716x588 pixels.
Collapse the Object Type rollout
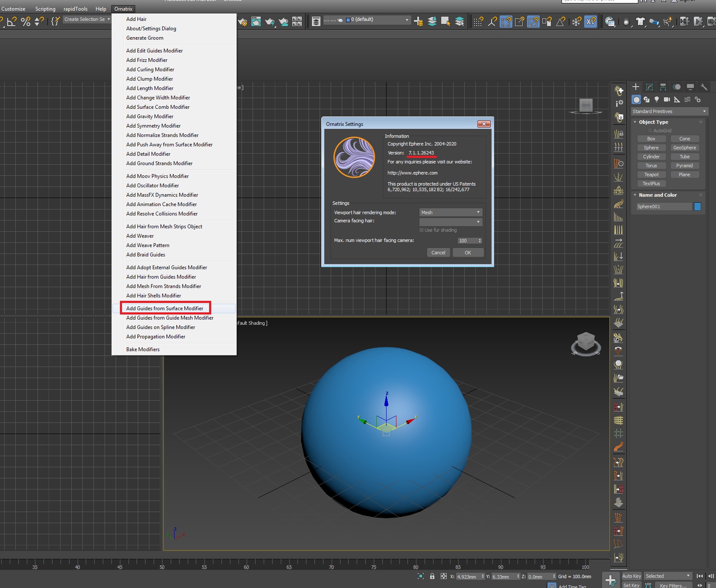[x=653, y=122]
